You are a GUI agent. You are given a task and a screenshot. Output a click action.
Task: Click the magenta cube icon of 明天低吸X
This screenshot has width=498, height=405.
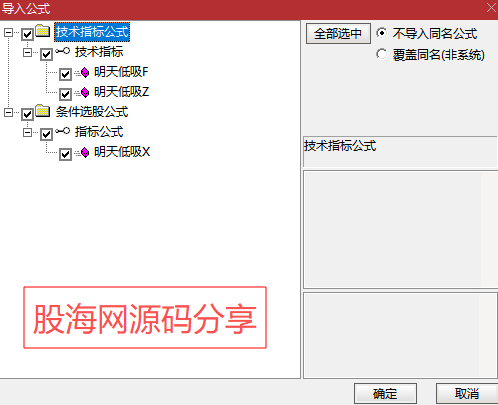click(x=85, y=153)
